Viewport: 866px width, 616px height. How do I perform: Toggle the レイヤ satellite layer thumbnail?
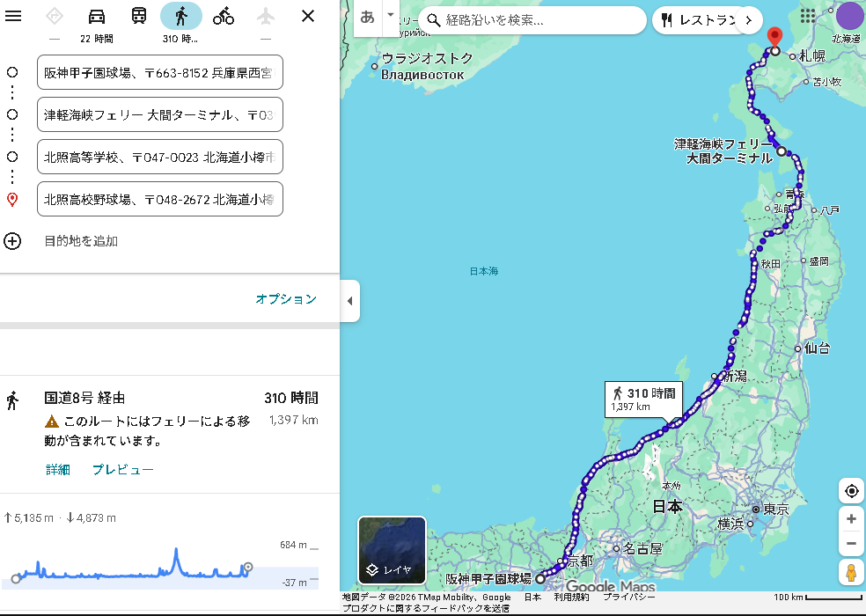(x=392, y=550)
